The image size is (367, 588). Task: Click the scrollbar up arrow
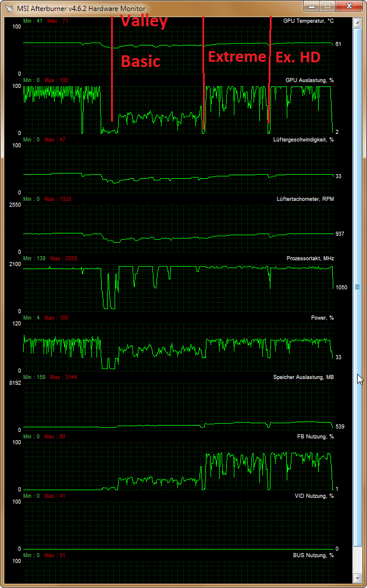(357, 23)
